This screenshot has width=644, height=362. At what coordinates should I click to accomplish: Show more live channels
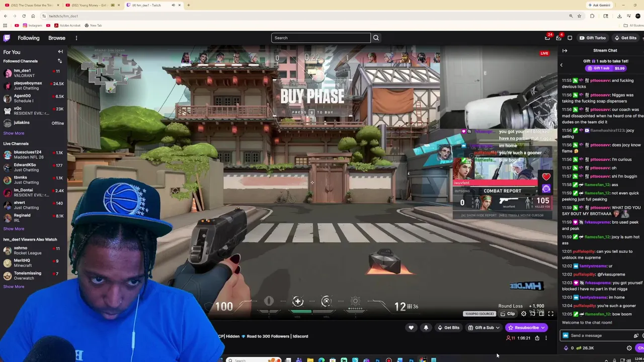[14, 229]
